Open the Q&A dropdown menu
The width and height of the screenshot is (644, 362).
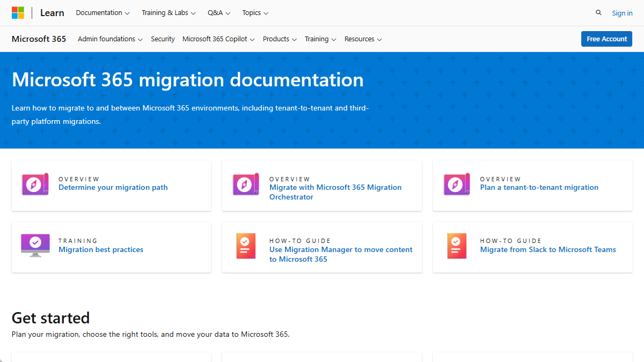tap(219, 13)
